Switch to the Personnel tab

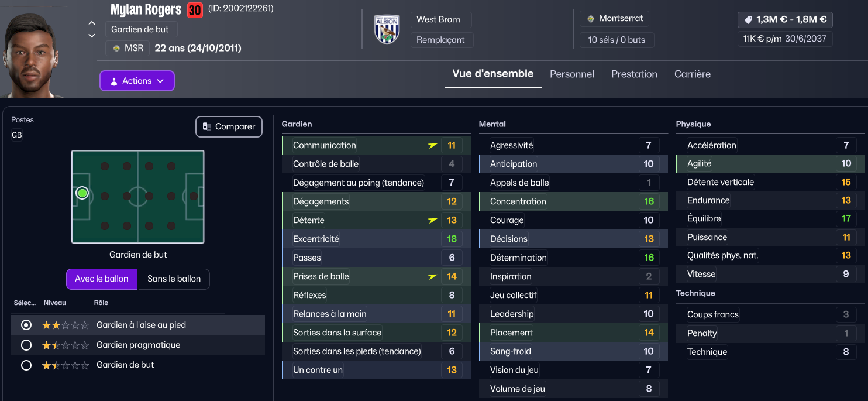click(572, 74)
